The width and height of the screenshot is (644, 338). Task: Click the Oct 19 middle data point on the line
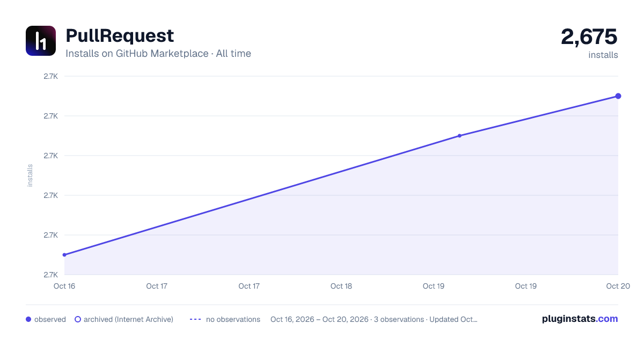(x=459, y=136)
